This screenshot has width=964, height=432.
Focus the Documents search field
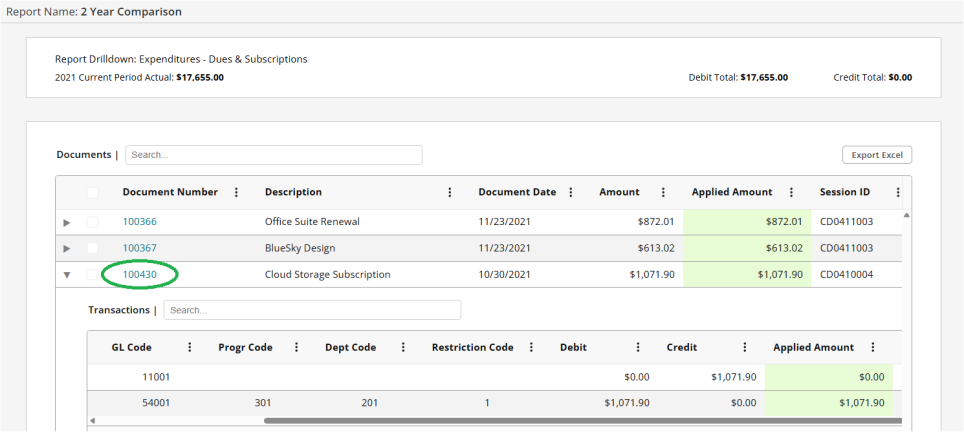(273, 155)
